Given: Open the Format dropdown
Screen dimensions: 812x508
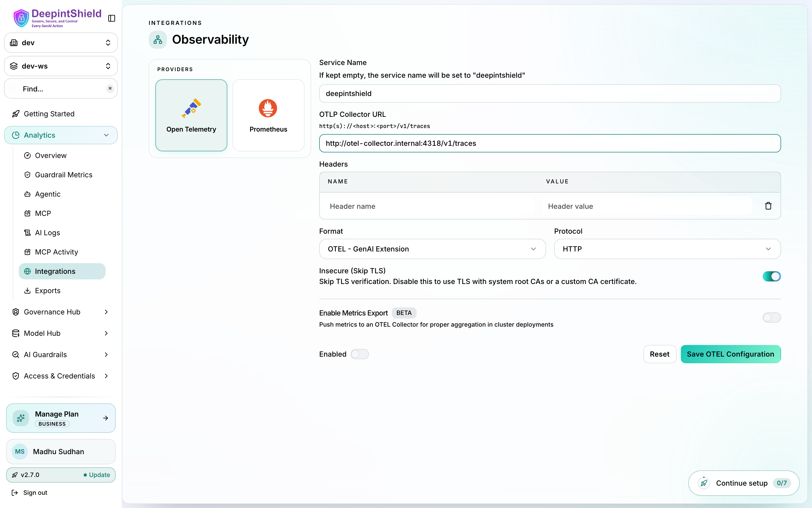Looking at the screenshot, I should pos(432,249).
